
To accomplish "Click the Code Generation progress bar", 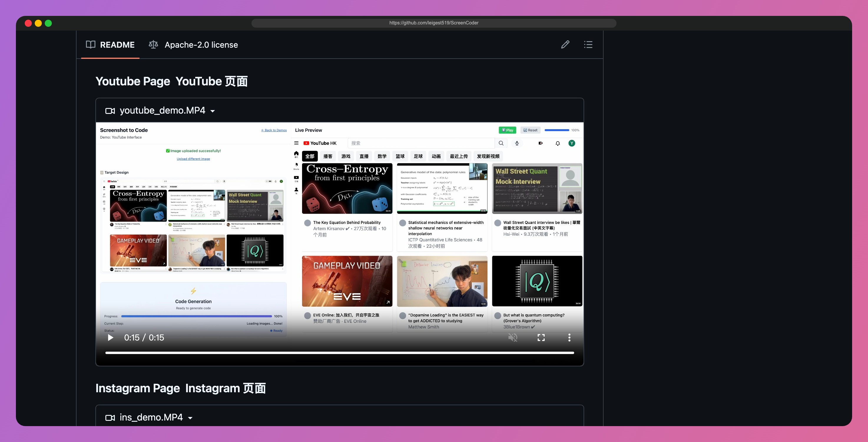I will [x=196, y=316].
